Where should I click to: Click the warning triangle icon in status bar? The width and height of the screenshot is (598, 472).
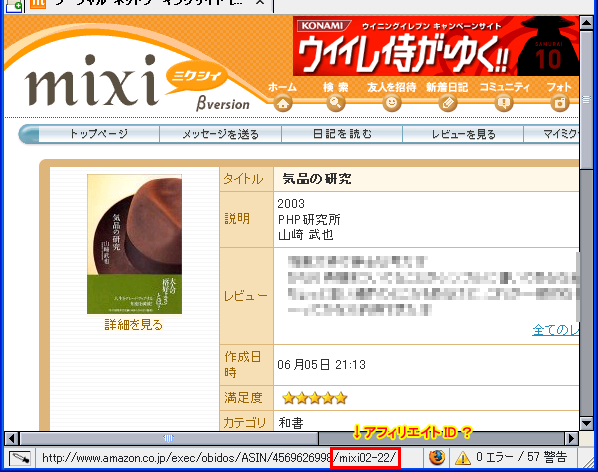click(463, 458)
